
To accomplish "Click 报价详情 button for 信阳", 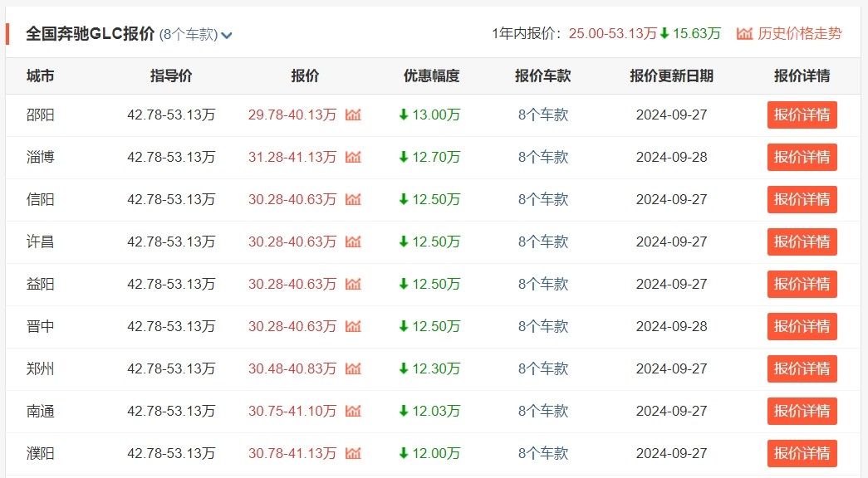I will [802, 199].
